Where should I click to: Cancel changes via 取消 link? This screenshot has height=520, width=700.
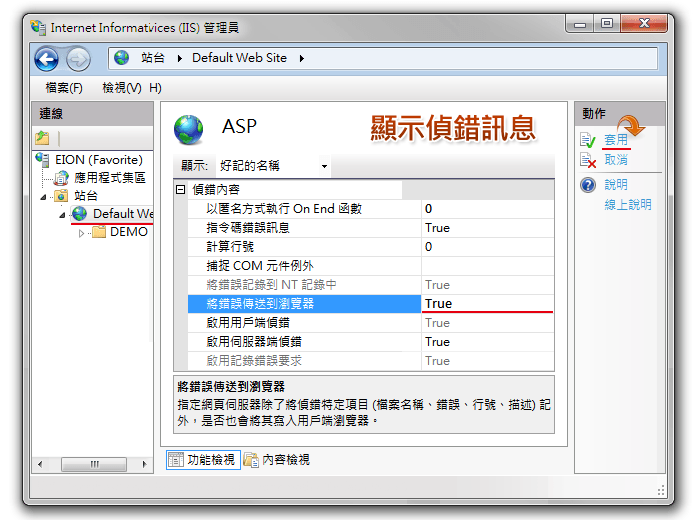click(x=616, y=159)
